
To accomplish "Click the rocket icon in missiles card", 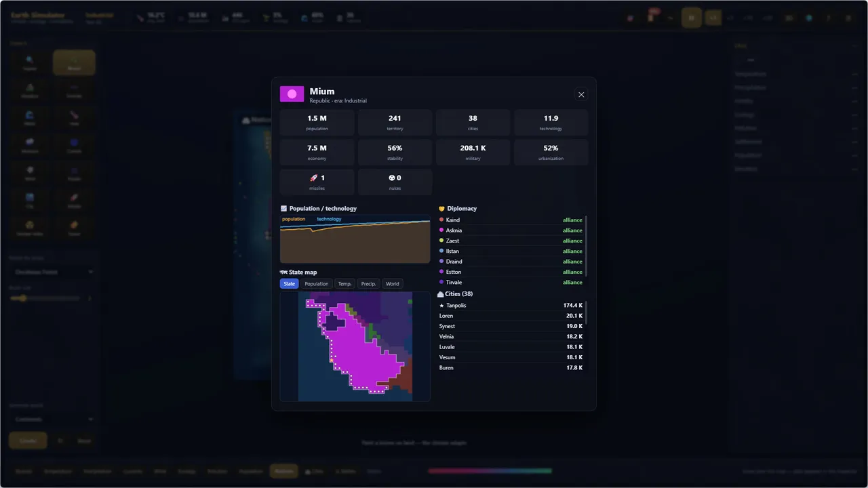I will pyautogui.click(x=313, y=178).
